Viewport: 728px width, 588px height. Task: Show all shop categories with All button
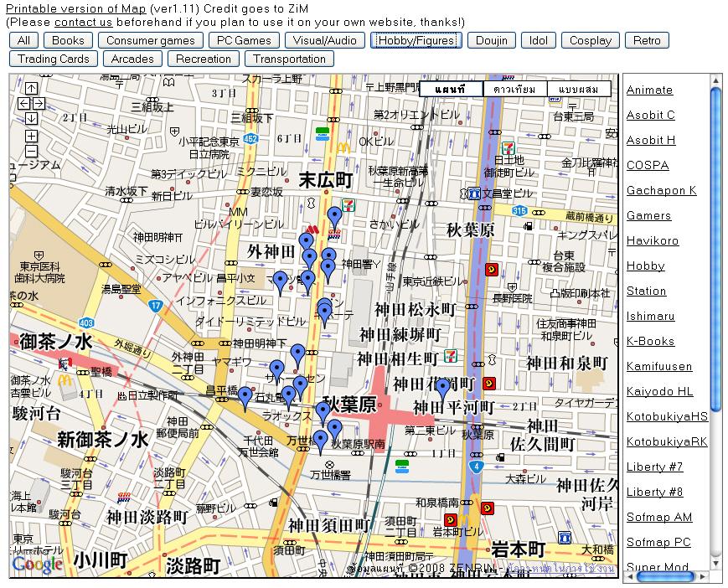[23, 40]
